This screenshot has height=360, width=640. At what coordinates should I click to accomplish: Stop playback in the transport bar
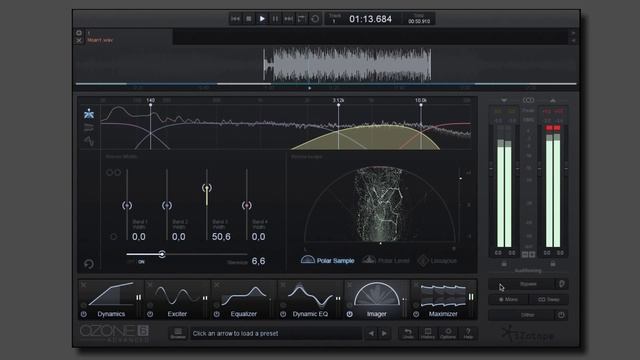249,19
